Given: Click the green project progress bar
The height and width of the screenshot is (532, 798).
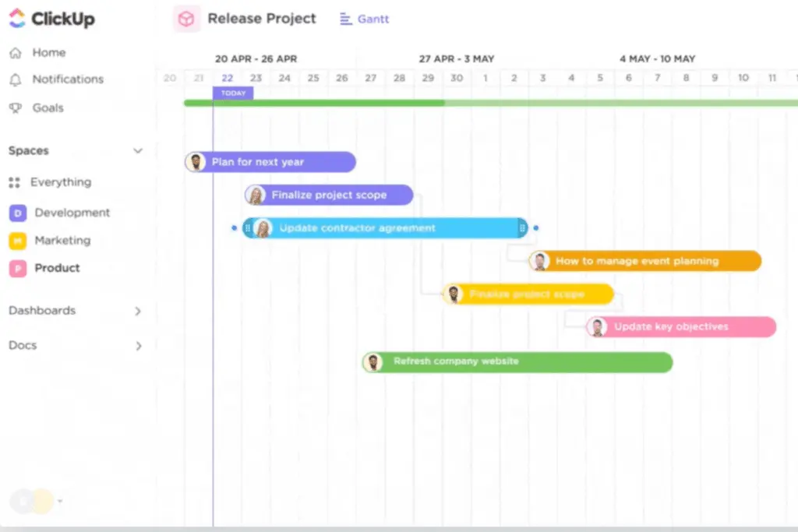Looking at the screenshot, I should pyautogui.click(x=491, y=104).
